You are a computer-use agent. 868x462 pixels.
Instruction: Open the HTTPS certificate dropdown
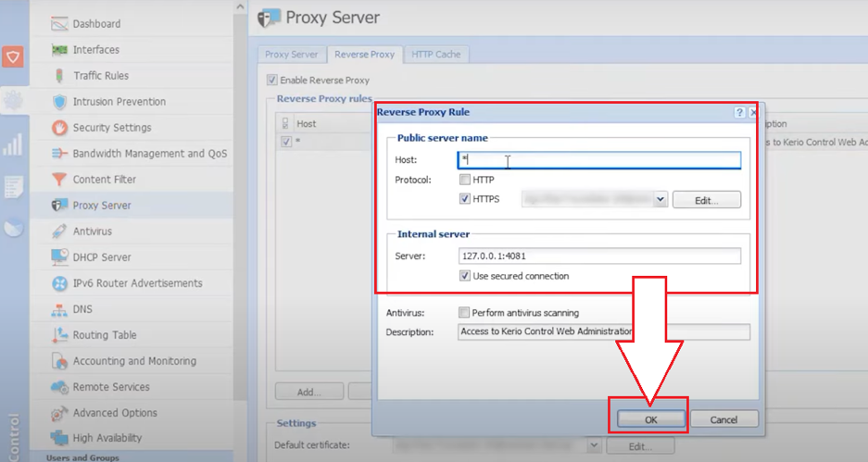click(660, 199)
